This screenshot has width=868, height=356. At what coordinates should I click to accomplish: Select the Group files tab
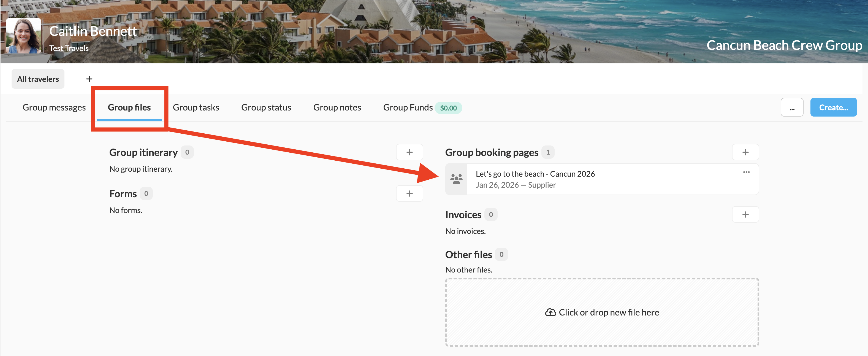pos(129,107)
